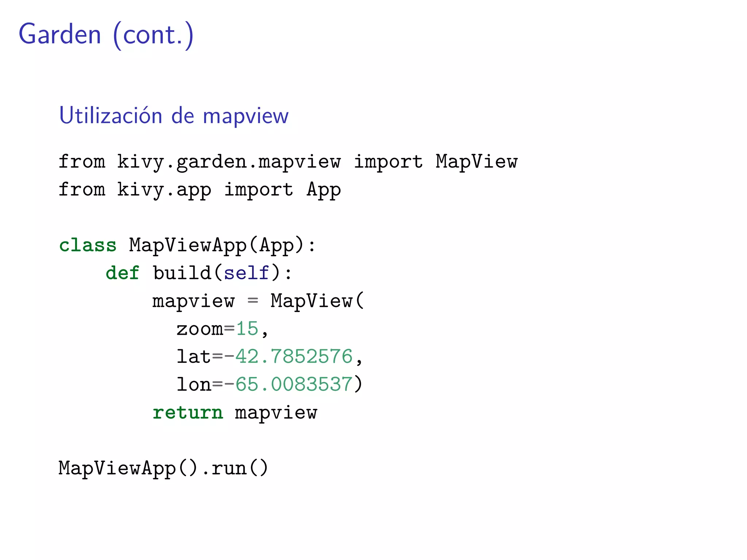Click 'build' in the method definition
747x560 pixels.
(x=182, y=273)
